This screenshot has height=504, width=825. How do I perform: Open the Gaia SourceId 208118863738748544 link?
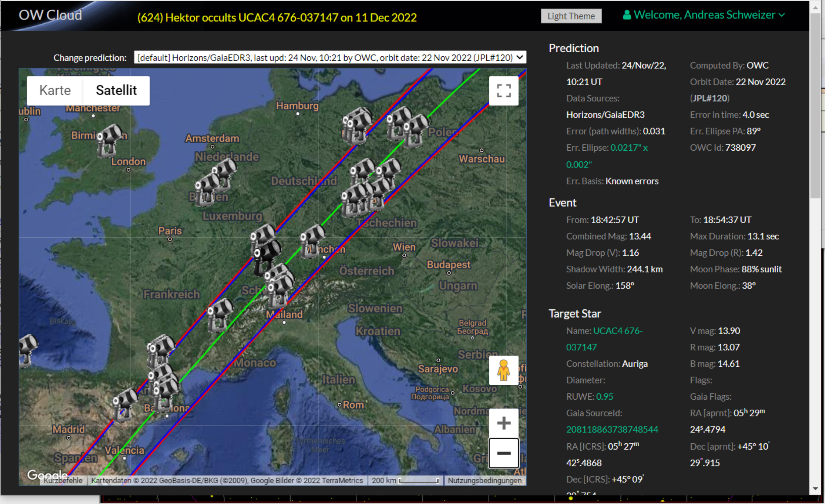[612, 430]
